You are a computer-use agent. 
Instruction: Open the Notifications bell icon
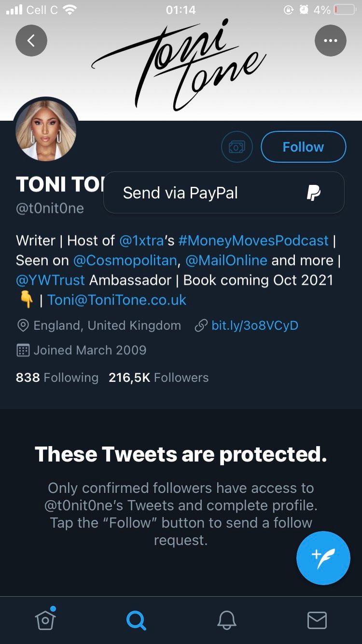[x=227, y=619]
